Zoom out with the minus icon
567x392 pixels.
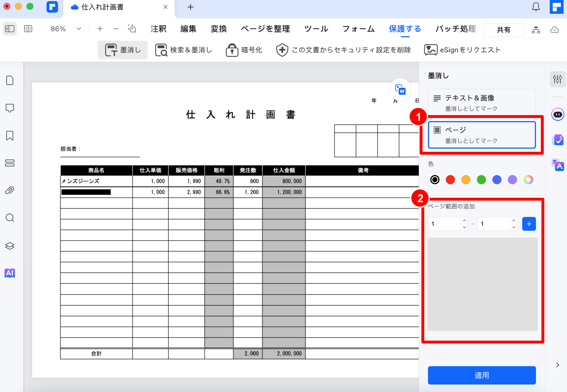pyautogui.click(x=116, y=29)
